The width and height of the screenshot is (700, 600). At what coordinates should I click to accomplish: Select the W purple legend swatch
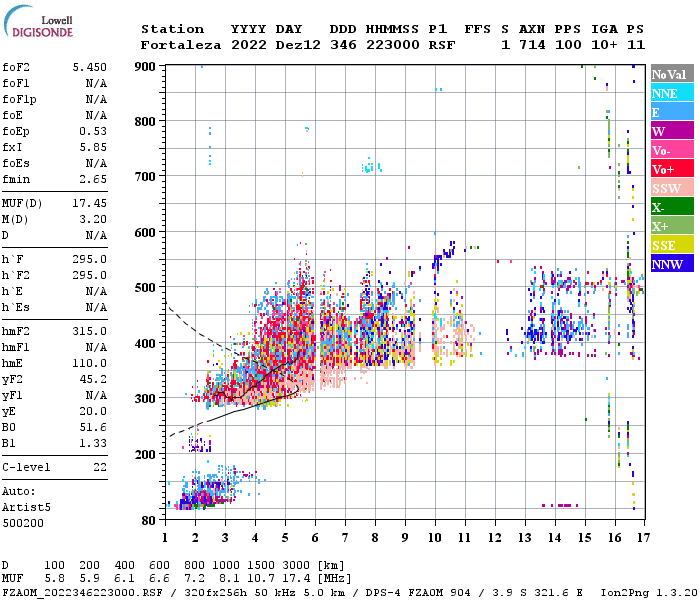[x=672, y=131]
